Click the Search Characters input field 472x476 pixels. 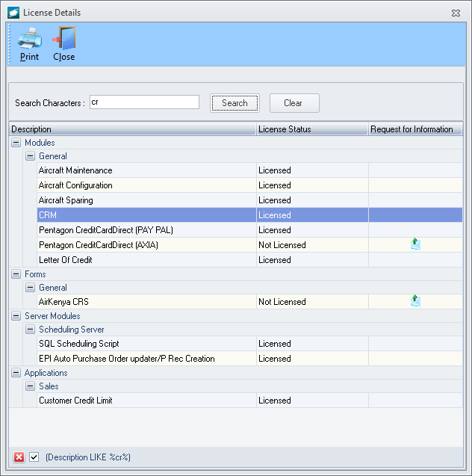click(x=144, y=102)
